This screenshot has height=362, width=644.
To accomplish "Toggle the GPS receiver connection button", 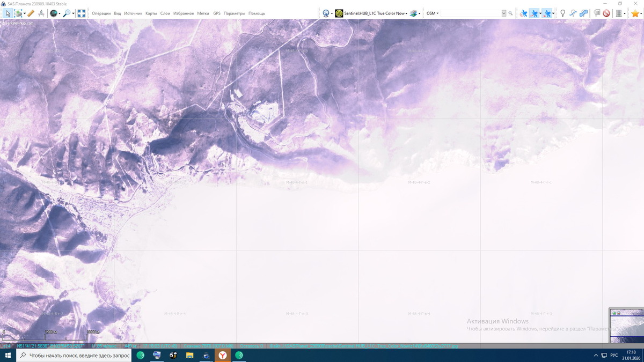I will pos(523,13).
